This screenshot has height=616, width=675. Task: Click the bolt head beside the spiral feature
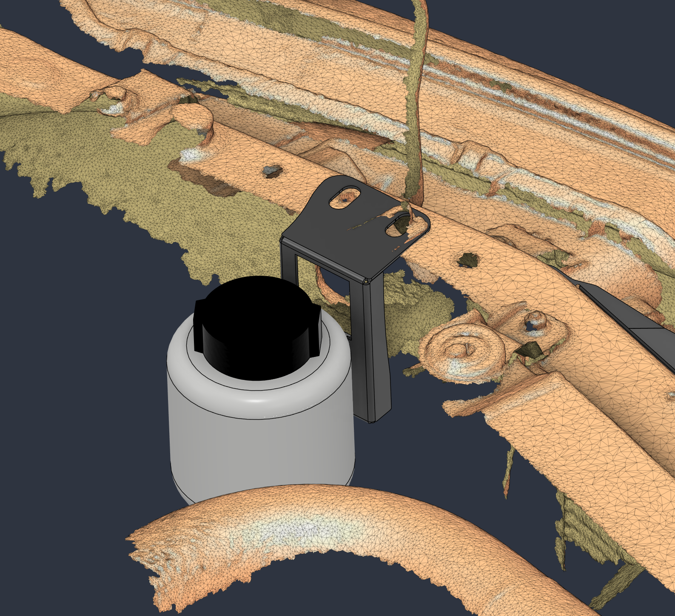[x=535, y=322]
